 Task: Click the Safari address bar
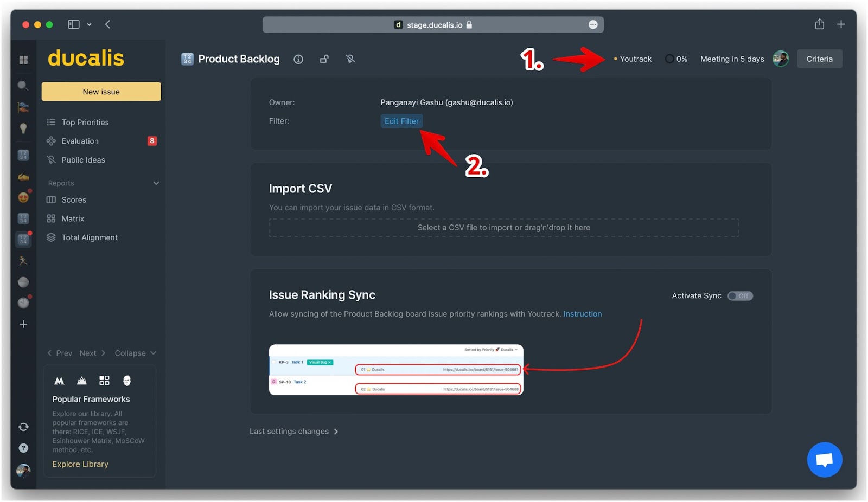[433, 25]
